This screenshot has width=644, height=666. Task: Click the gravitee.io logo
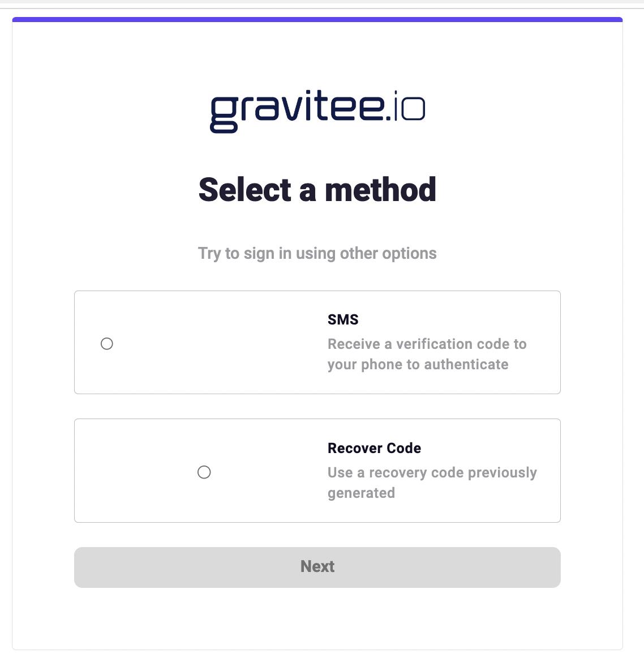pyautogui.click(x=317, y=110)
